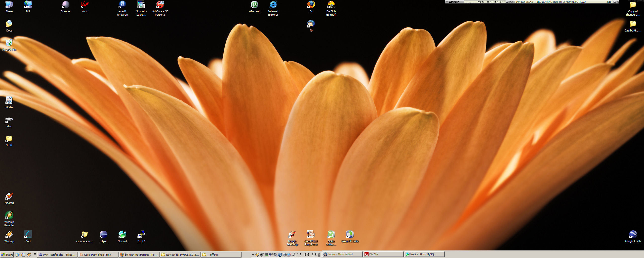
Task: Skip to next track in Winamp
Action: tap(498, 2)
